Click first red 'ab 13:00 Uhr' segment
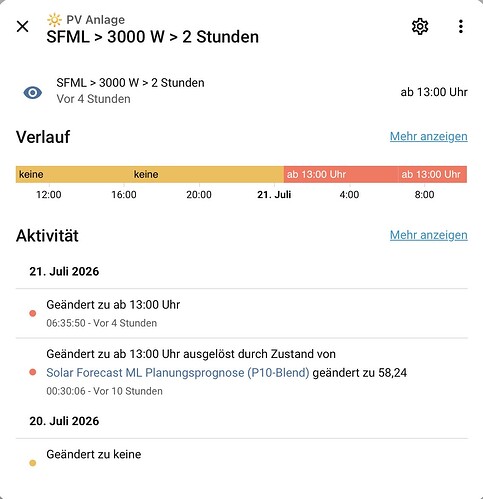 (x=341, y=174)
